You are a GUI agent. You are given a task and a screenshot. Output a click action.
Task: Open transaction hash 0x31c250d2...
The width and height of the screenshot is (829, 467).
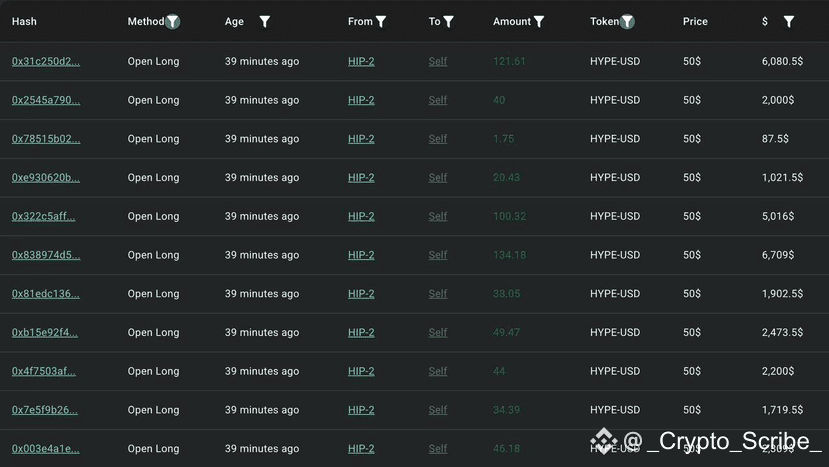point(46,61)
